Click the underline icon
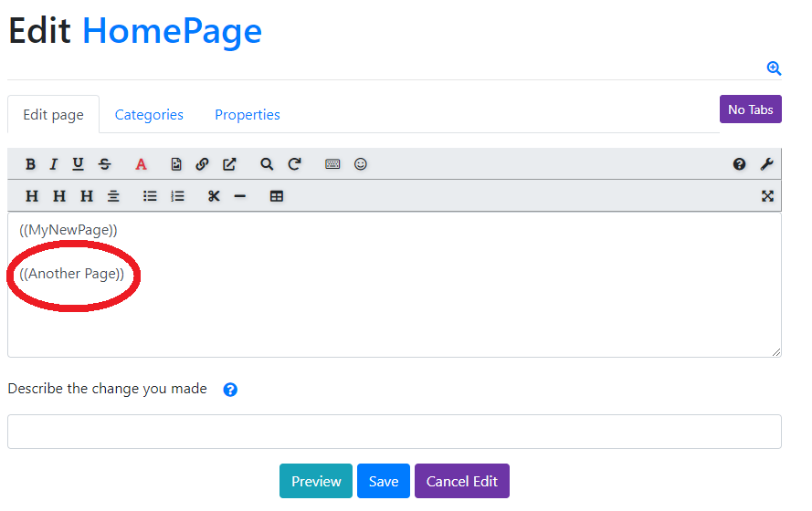 click(79, 164)
